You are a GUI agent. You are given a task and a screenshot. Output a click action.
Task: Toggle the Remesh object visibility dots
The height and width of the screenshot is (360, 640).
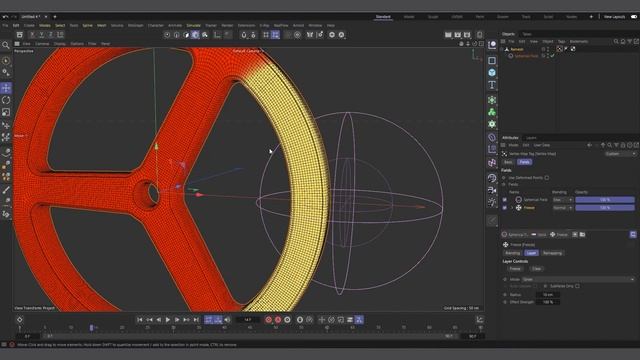pyautogui.click(x=548, y=49)
